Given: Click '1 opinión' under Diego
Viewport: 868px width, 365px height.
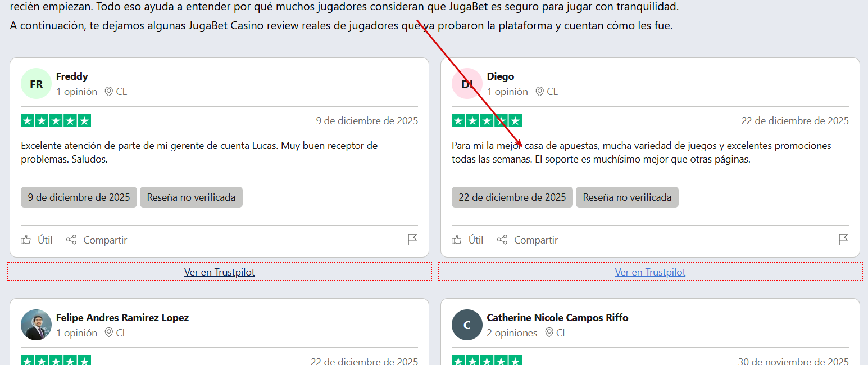Looking at the screenshot, I should [507, 92].
